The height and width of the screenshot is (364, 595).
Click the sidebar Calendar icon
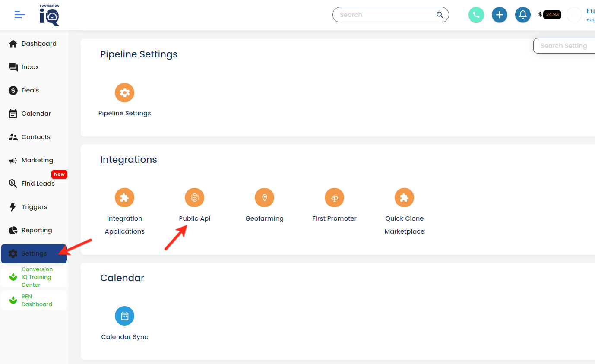(x=13, y=114)
